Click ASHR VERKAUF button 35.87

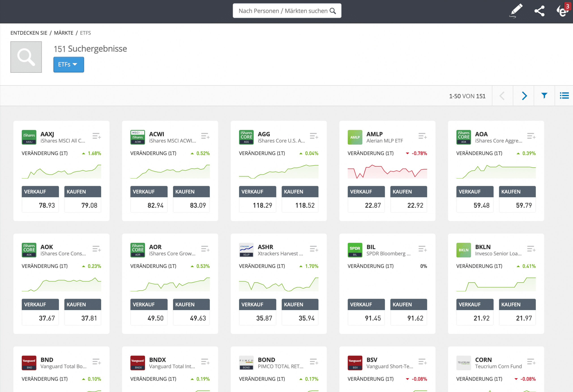(258, 312)
